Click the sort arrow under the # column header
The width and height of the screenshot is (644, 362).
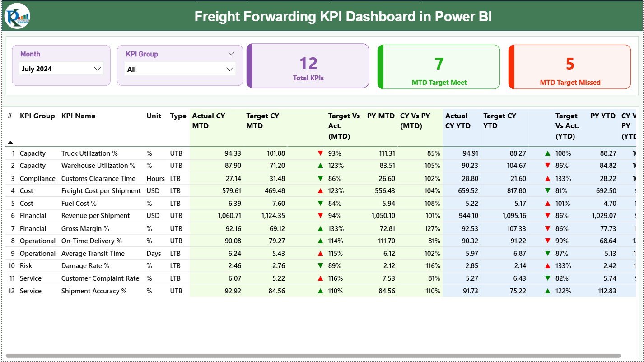10,142
